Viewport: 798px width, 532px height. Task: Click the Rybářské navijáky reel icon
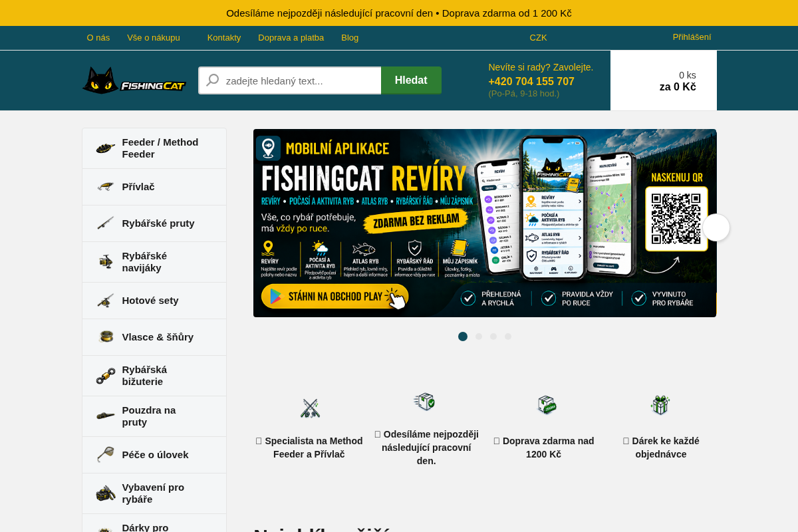105,262
